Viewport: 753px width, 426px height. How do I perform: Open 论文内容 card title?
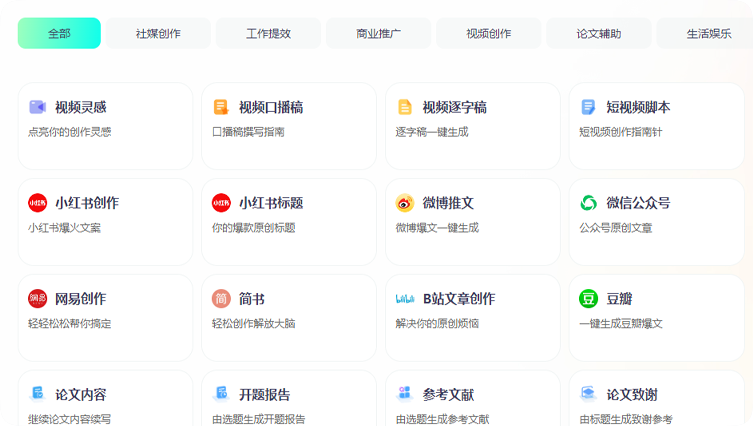[81, 395]
